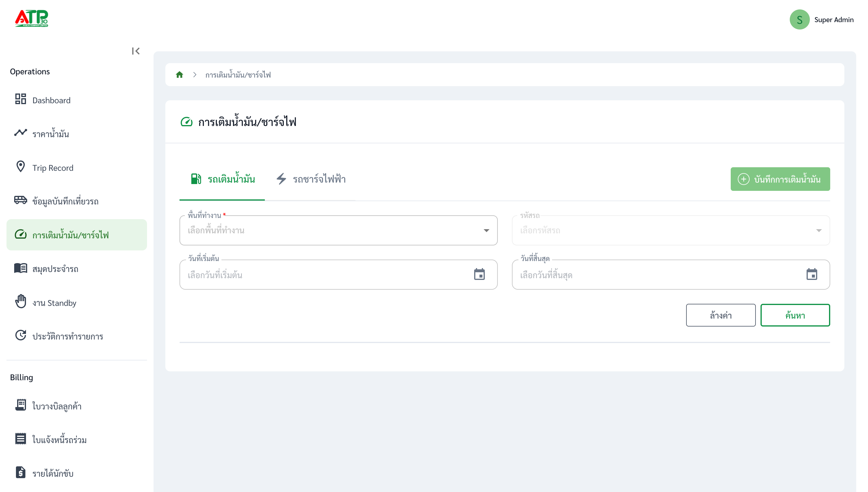The height and width of the screenshot is (492, 868).
Task: Click the breadcrumb link การเติมน้ำมัน/ชาร์จไฟ
Action: click(238, 75)
